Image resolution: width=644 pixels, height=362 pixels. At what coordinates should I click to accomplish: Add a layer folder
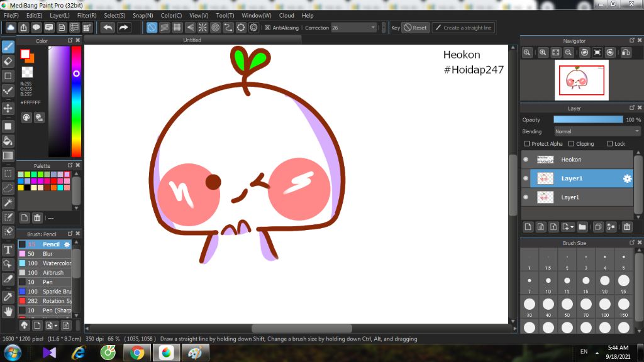582,226
